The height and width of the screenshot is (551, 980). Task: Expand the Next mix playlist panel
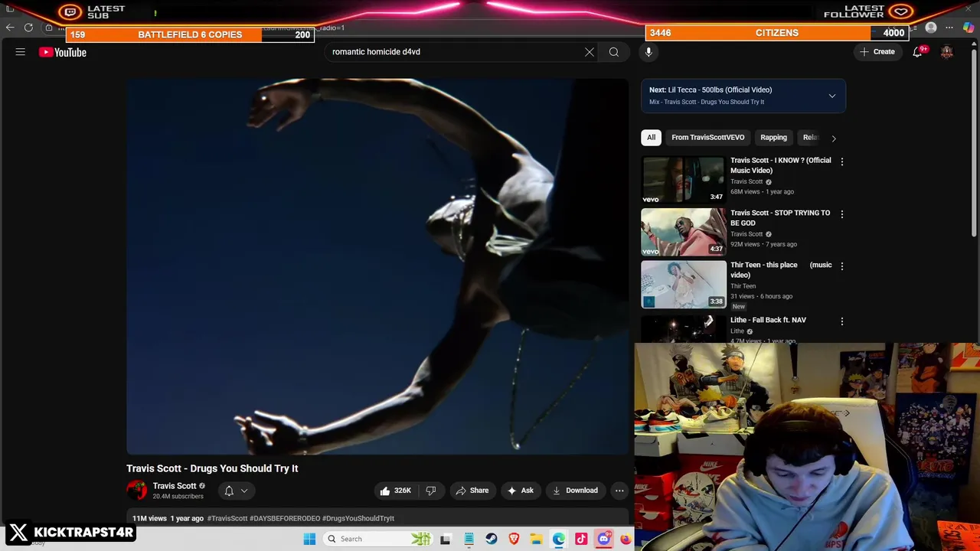(x=832, y=96)
